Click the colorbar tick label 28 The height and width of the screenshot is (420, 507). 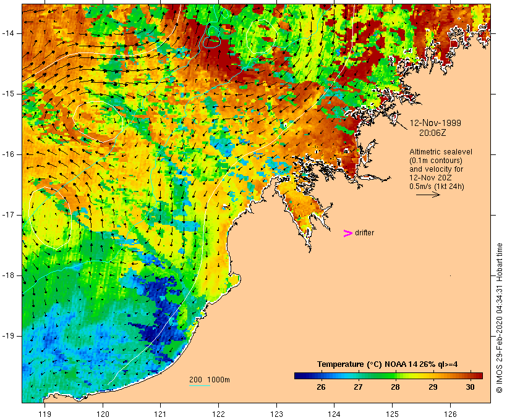[395, 387]
